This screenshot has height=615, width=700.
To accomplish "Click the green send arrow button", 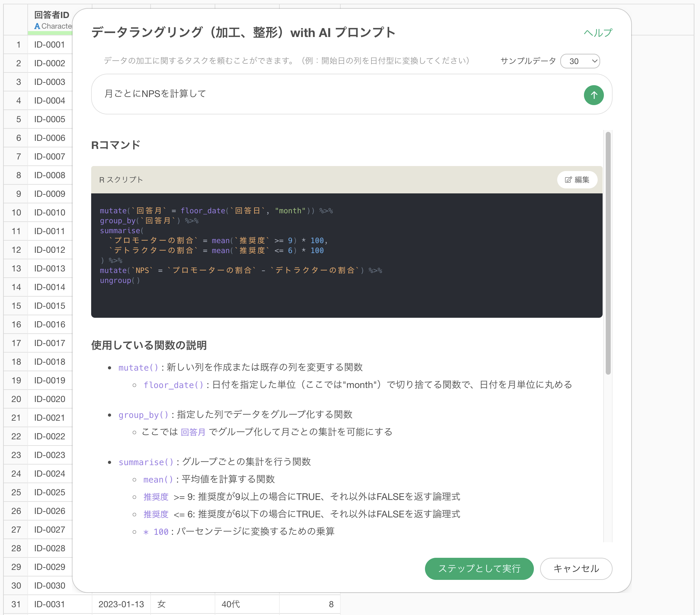I will click(594, 95).
